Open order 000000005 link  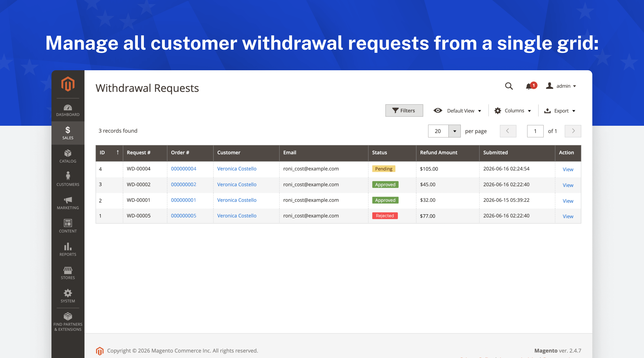pos(183,216)
